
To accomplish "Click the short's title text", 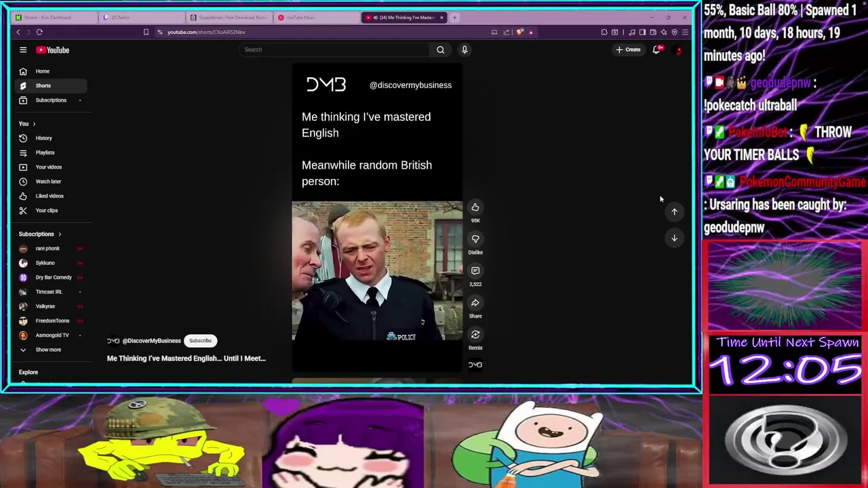I will 186,359.
